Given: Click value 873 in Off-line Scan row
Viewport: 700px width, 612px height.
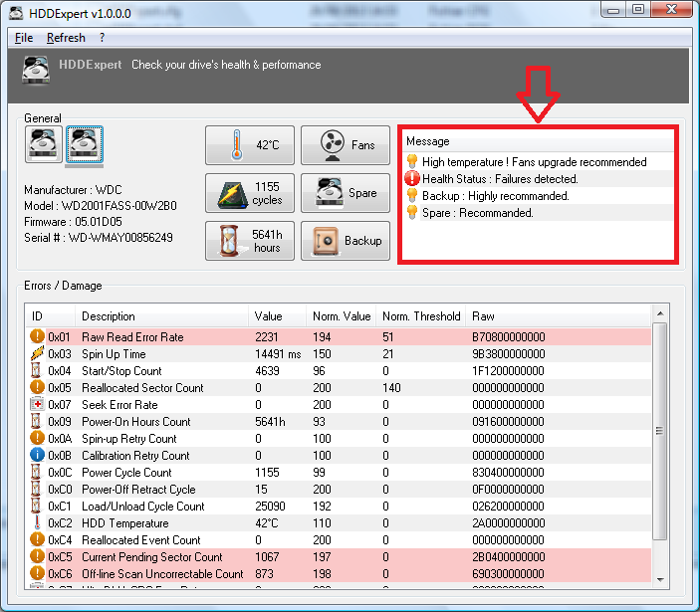Looking at the screenshot, I should point(264,574).
